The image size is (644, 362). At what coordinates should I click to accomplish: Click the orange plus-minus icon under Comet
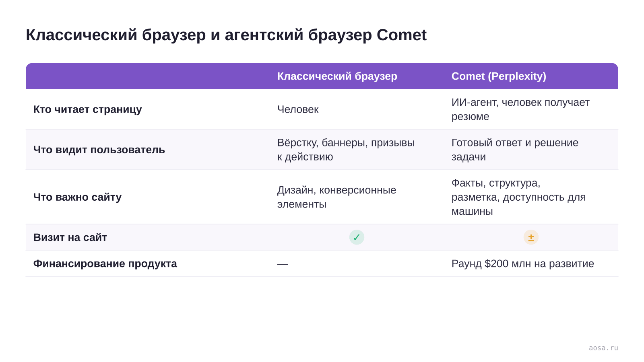(x=531, y=237)
